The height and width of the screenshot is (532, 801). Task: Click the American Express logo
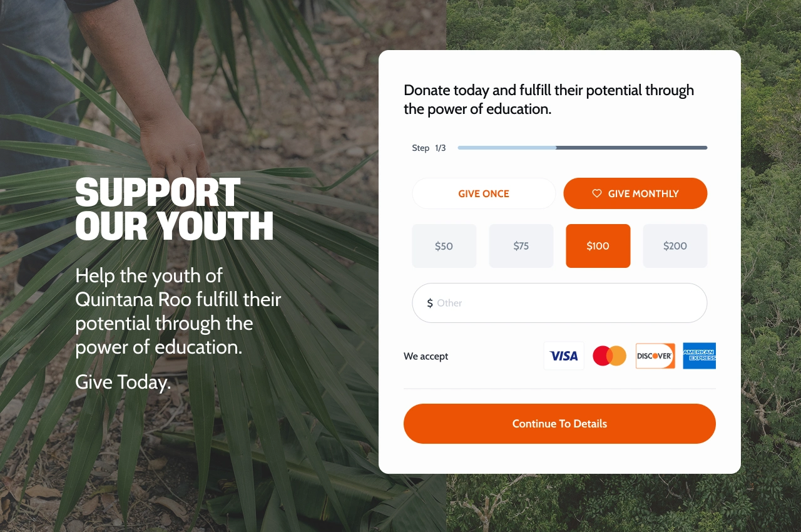[699, 356]
